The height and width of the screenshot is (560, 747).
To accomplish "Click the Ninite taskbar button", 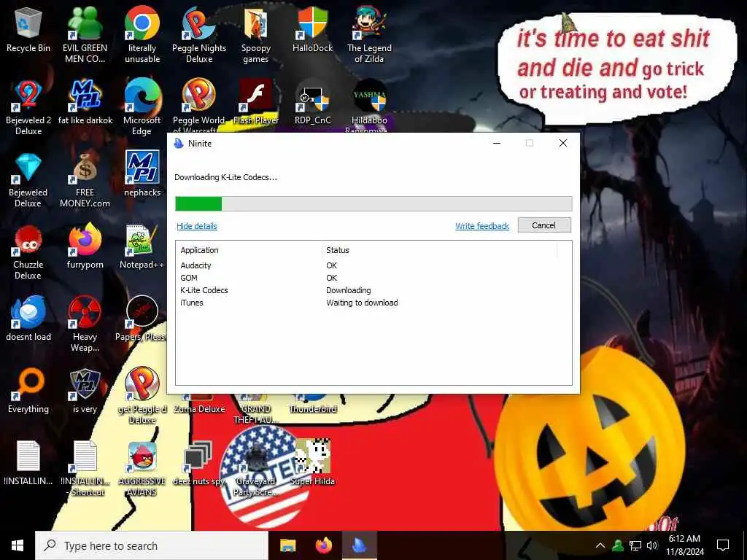I will (360, 545).
